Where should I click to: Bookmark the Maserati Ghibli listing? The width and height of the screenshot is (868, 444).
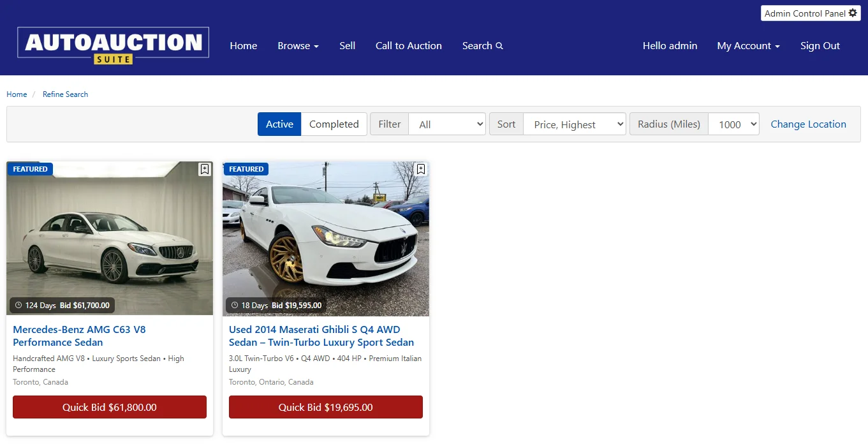[420, 169]
